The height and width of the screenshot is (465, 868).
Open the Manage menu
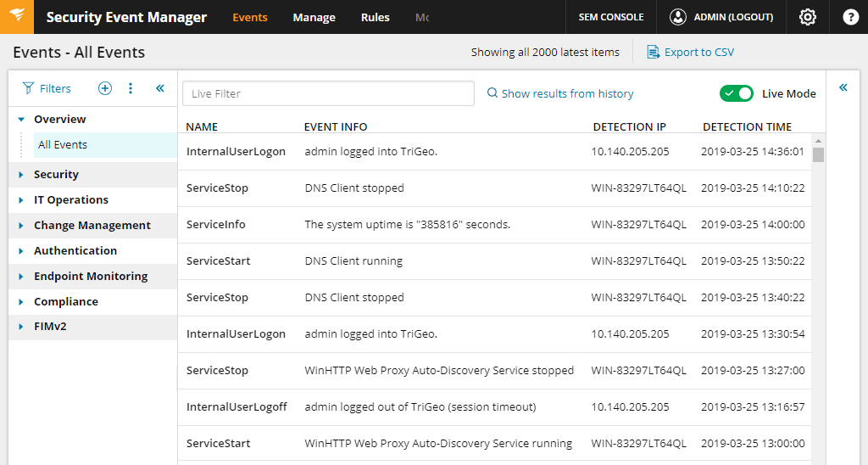tap(314, 17)
